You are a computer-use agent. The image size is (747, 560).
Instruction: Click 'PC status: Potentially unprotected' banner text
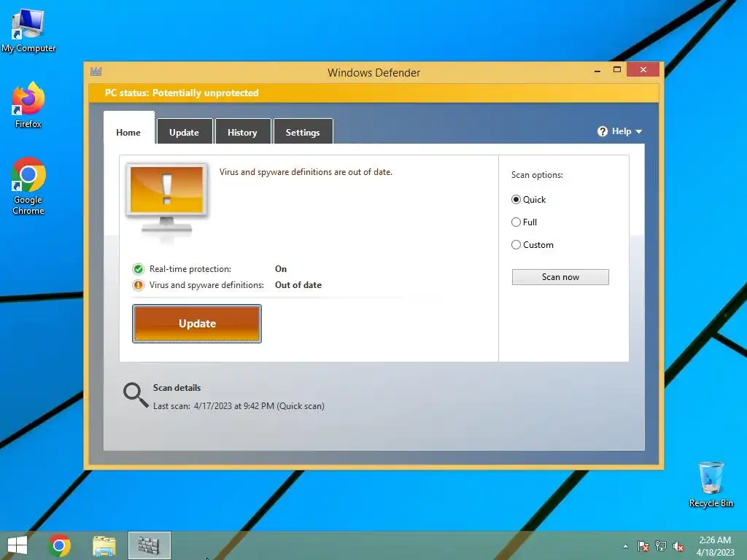point(182,93)
